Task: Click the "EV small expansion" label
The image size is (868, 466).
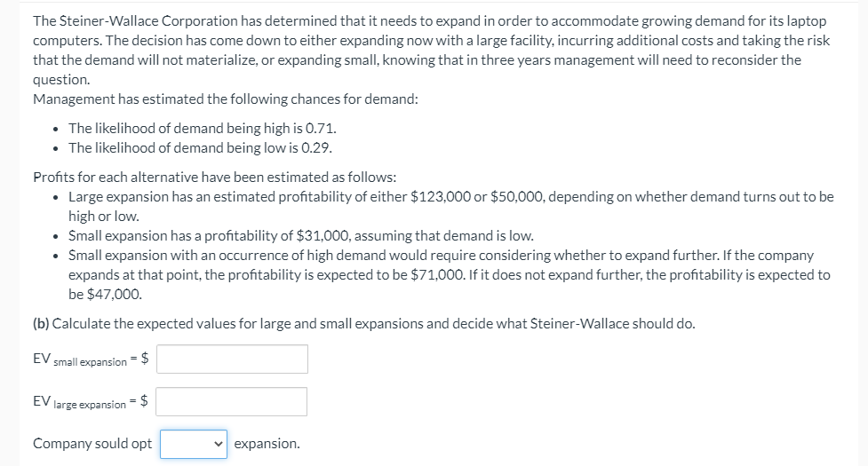Action: (80, 360)
